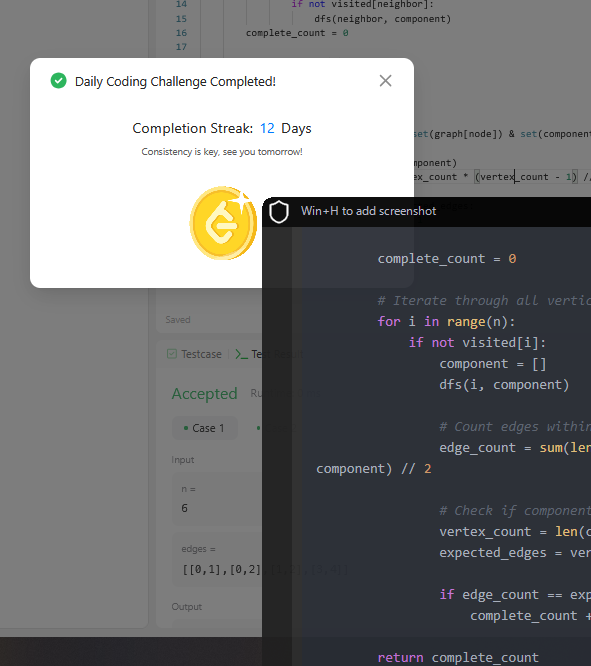Open the Testcase tab
Screen dimensions: 591x666
click(x=195, y=354)
